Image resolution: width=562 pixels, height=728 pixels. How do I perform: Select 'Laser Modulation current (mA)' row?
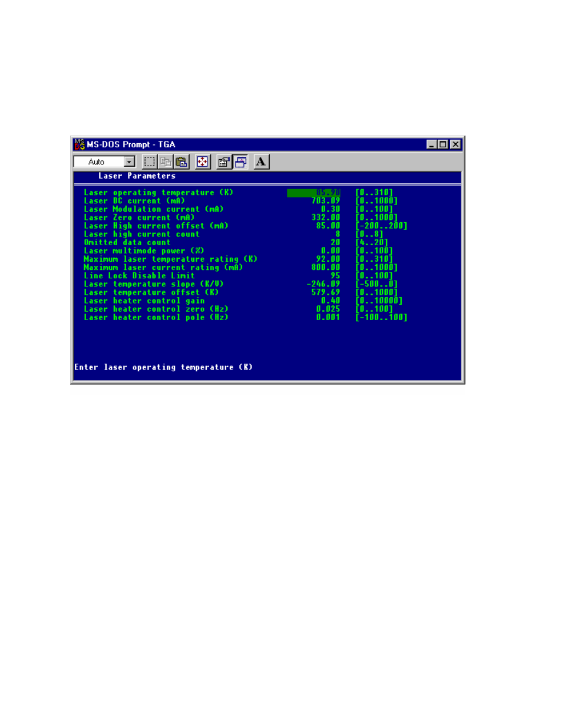[x=238, y=209]
